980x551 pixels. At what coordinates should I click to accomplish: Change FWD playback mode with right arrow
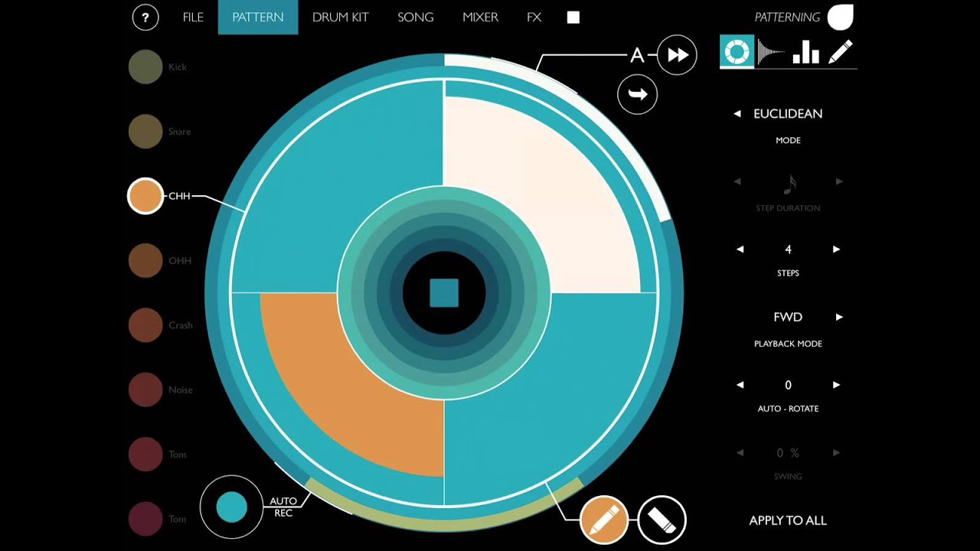pos(839,317)
